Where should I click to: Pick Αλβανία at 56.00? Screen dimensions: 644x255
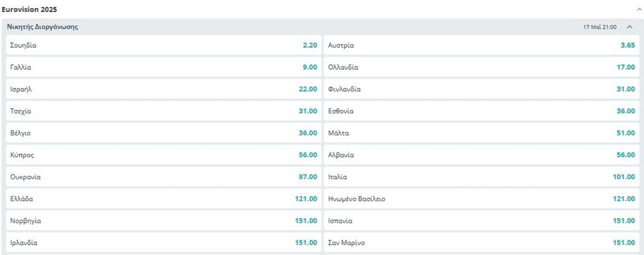482,155
